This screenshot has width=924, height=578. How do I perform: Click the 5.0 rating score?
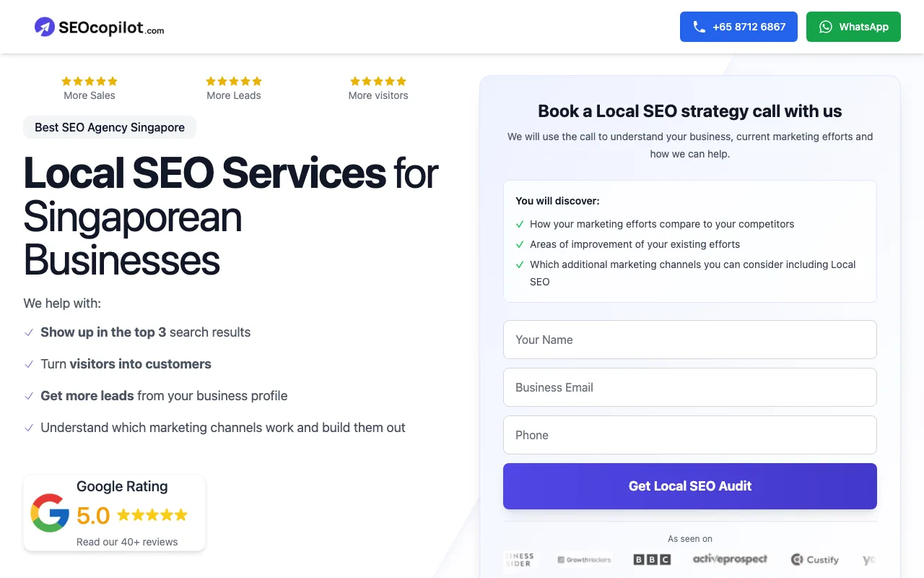[93, 516]
